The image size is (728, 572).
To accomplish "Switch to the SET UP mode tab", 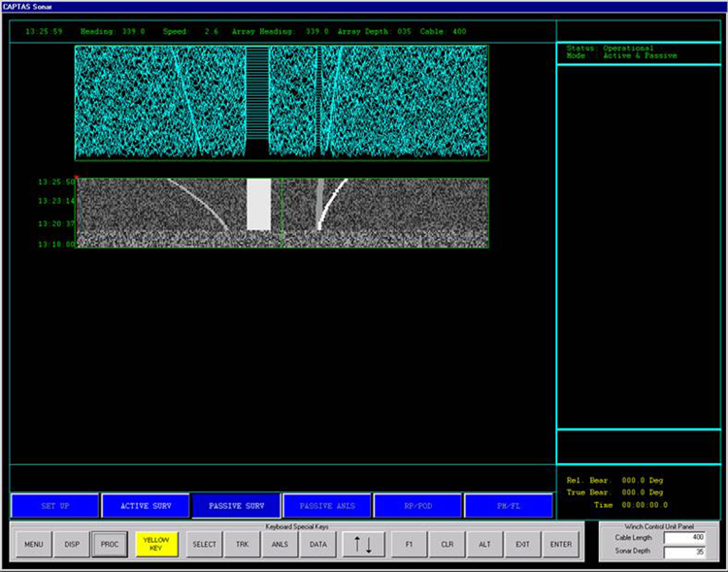I will pos(55,506).
